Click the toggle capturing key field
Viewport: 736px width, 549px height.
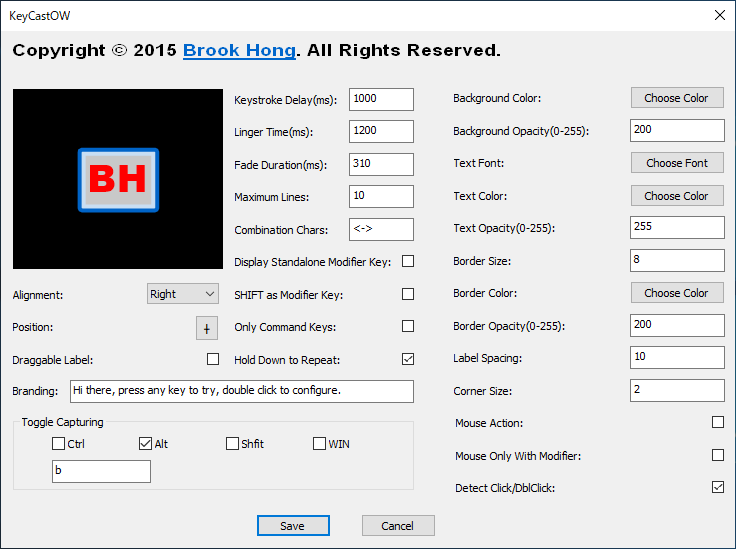click(101, 471)
